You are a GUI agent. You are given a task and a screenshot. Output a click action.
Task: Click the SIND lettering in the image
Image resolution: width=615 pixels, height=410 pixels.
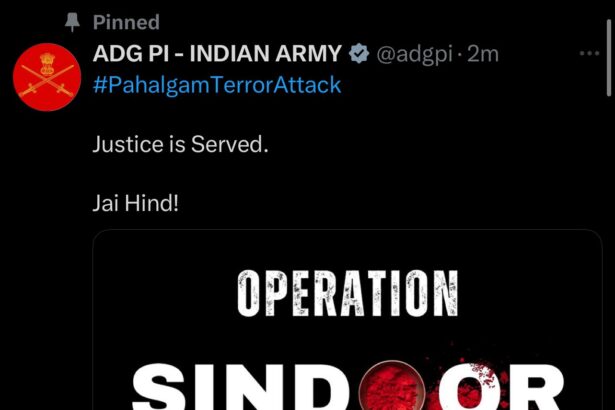(x=245, y=387)
